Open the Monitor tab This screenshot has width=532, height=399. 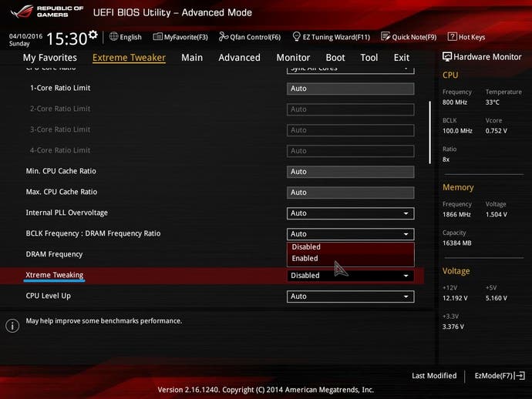click(x=293, y=58)
